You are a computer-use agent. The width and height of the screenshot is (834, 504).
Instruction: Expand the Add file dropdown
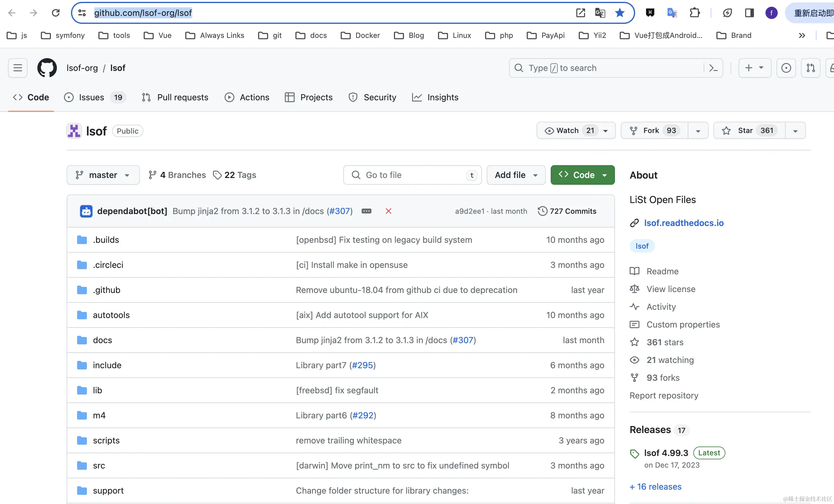click(516, 175)
